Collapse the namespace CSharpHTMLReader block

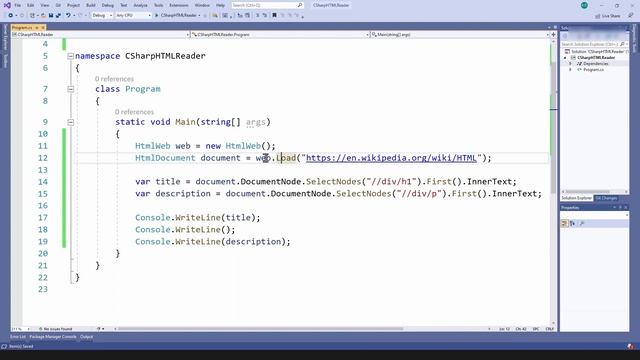[70, 56]
